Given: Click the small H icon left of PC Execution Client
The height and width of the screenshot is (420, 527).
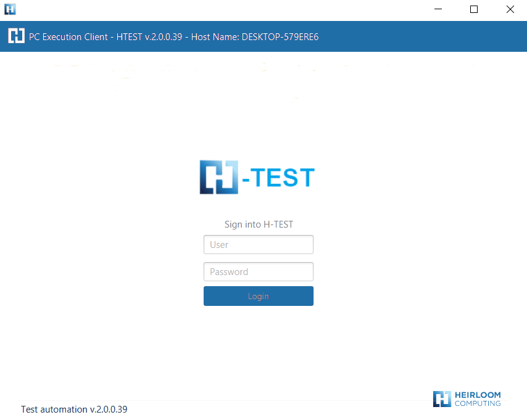Looking at the screenshot, I should click(16, 36).
